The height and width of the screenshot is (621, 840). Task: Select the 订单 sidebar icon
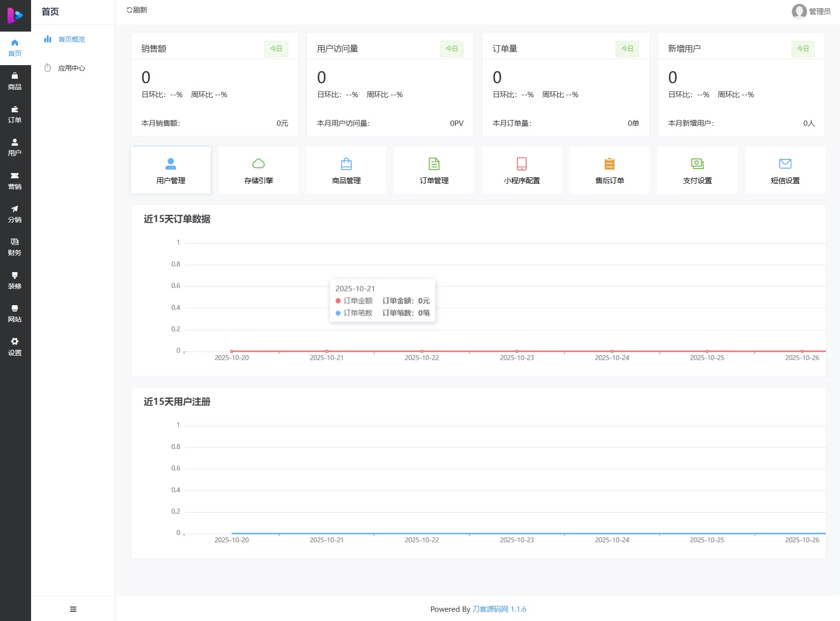click(15, 115)
